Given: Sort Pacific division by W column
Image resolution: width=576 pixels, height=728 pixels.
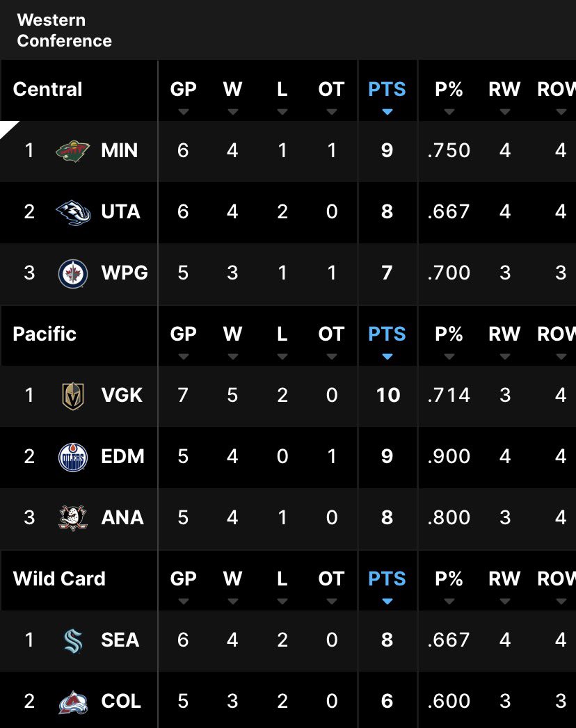Looking at the screenshot, I should pos(232,339).
